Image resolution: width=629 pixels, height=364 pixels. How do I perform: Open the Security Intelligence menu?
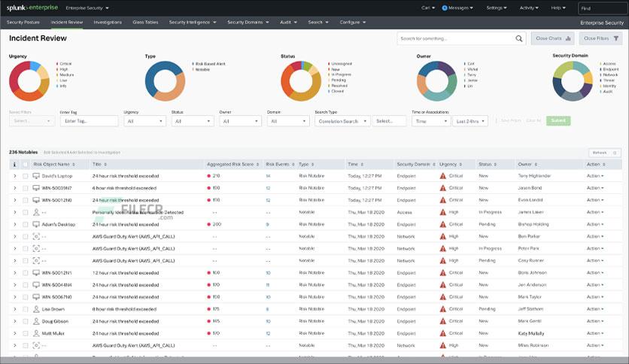[x=193, y=23]
